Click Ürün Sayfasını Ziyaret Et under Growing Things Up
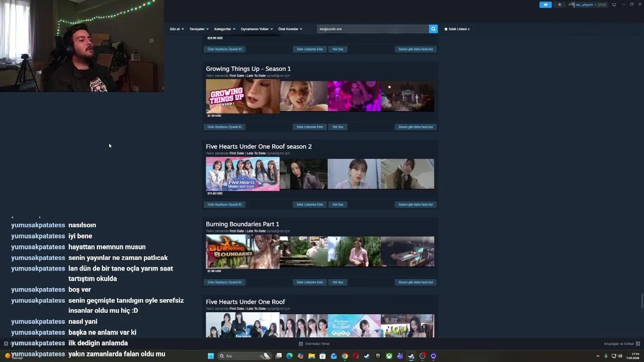The height and width of the screenshot is (362, 644). (224, 127)
